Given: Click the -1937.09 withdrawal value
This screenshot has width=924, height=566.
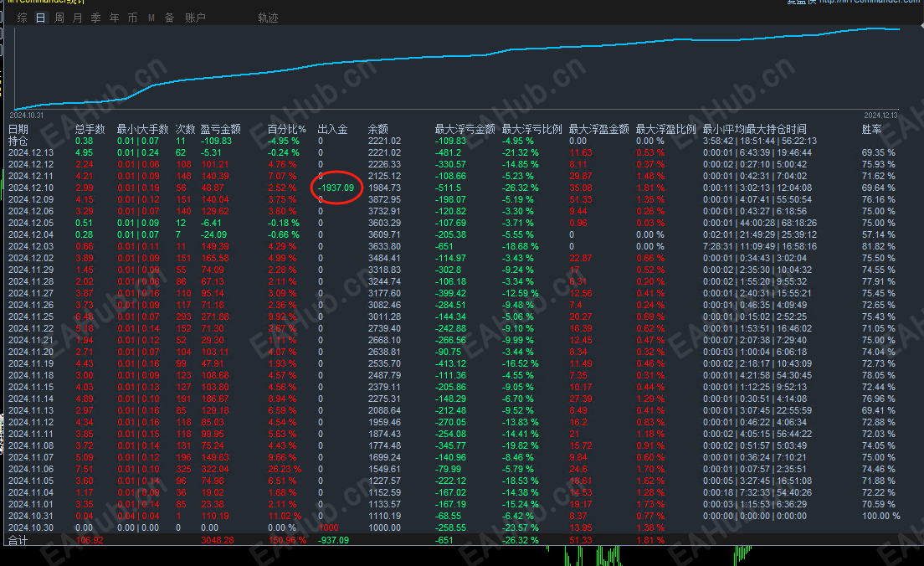Looking at the screenshot, I should tap(336, 188).
